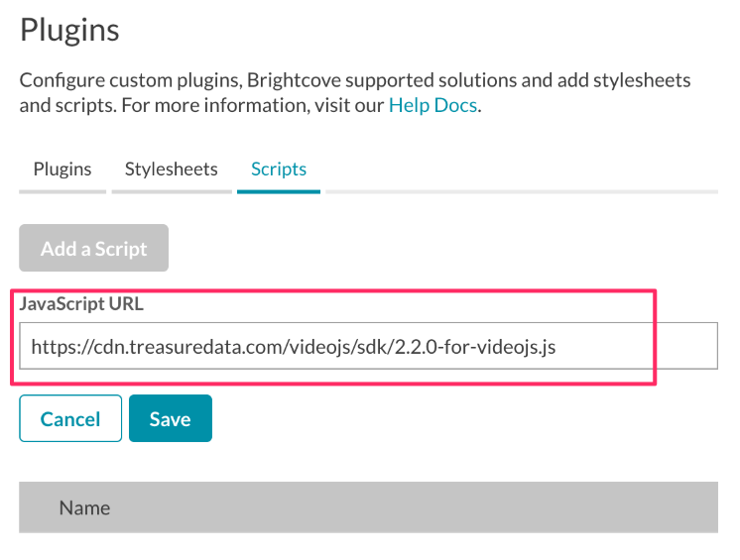
Task: Cancel the script entry
Action: pyautogui.click(x=70, y=418)
